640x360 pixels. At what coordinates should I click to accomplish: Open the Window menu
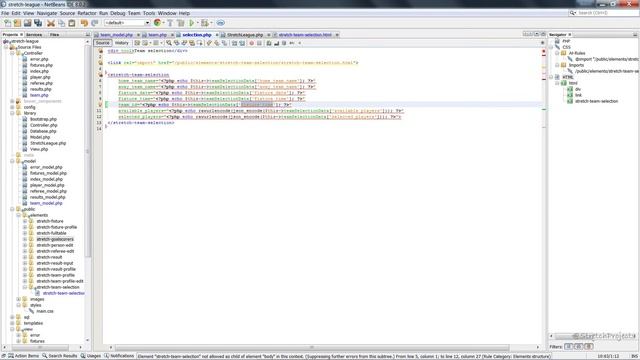(167, 13)
